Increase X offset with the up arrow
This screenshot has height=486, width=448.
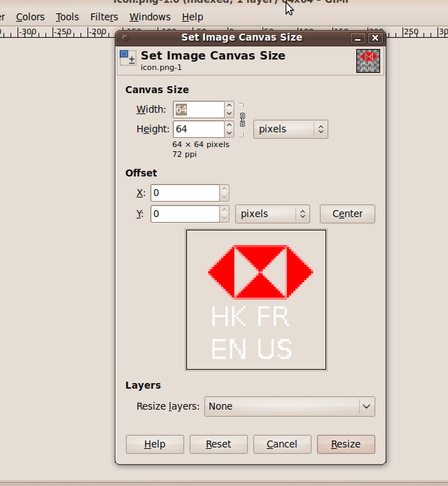pyautogui.click(x=224, y=189)
